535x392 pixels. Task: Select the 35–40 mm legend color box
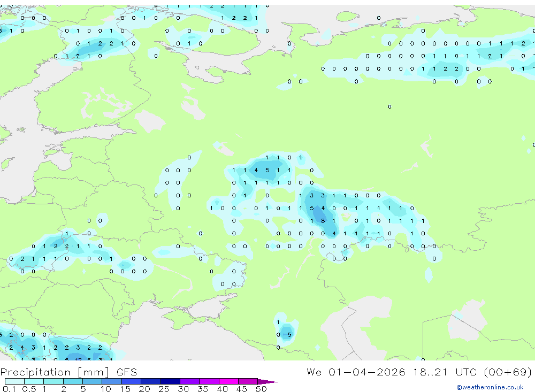click(x=209, y=381)
